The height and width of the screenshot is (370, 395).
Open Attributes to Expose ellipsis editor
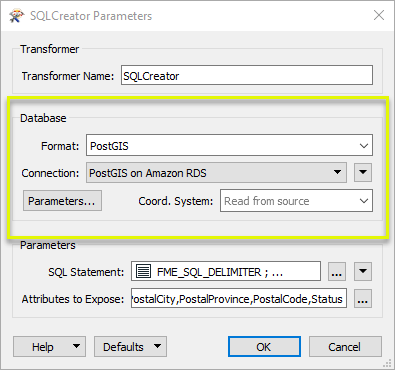363,298
